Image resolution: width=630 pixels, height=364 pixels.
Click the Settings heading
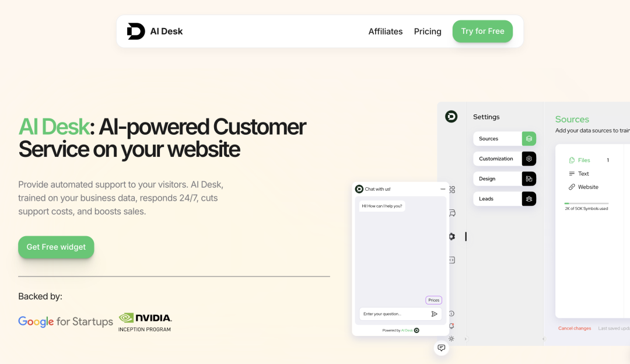pos(486,117)
